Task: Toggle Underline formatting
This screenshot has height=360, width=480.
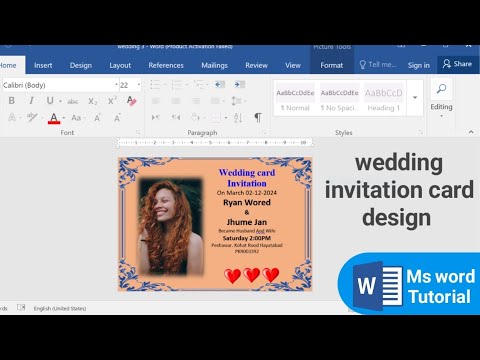Action: (x=50, y=100)
